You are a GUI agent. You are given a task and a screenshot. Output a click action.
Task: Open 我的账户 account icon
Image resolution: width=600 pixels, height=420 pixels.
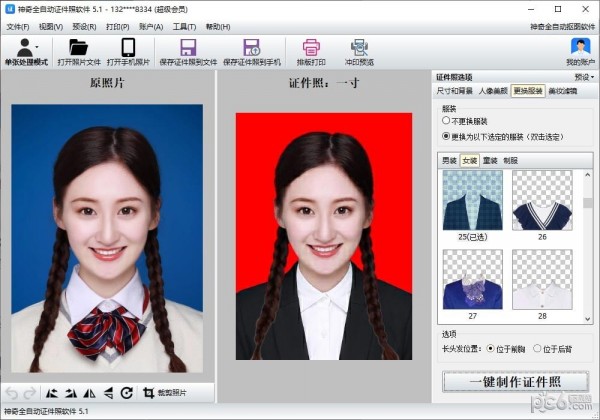(x=580, y=47)
